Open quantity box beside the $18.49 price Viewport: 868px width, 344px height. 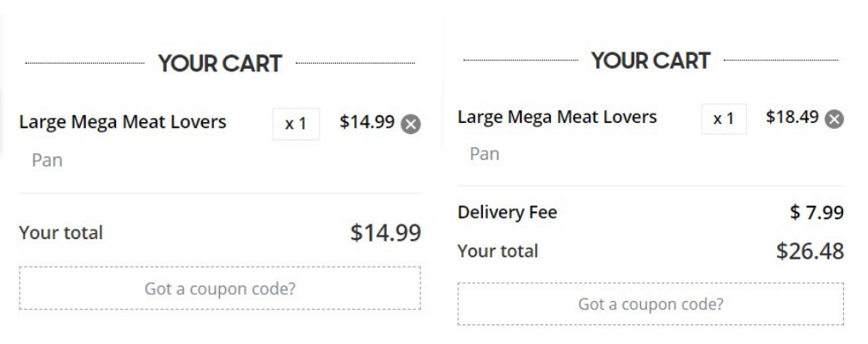tap(724, 118)
